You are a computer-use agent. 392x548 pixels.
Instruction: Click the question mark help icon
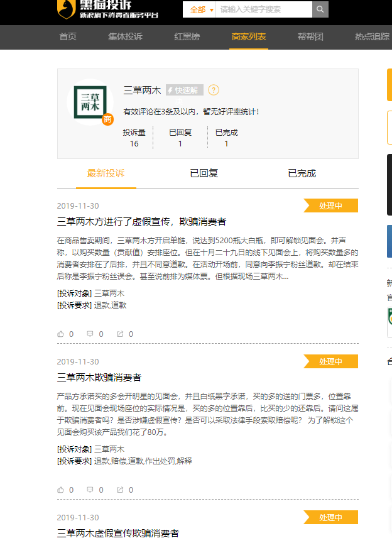[214, 90]
